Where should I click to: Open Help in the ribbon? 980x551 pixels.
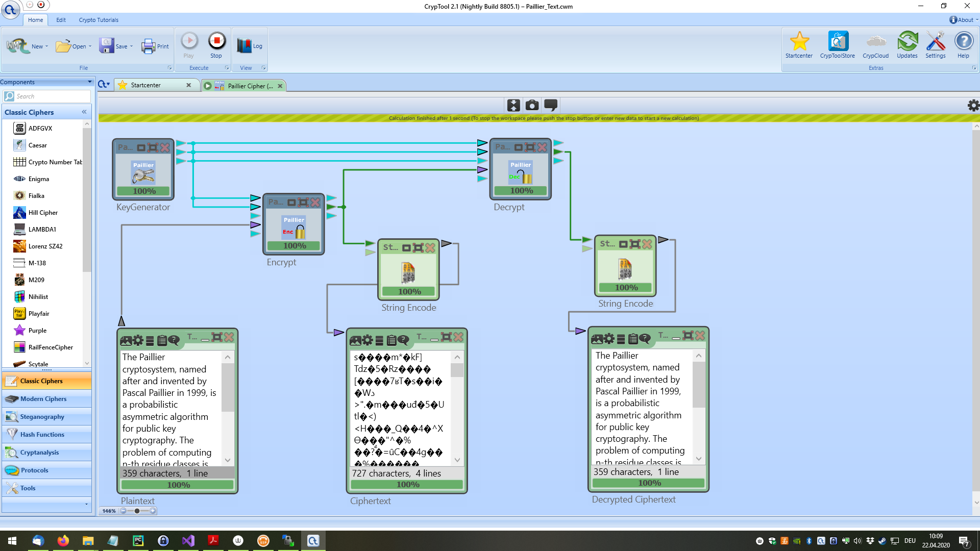click(x=963, y=45)
